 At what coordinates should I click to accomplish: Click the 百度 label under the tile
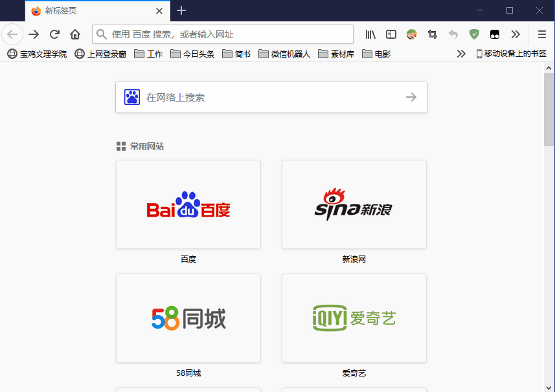coord(188,259)
